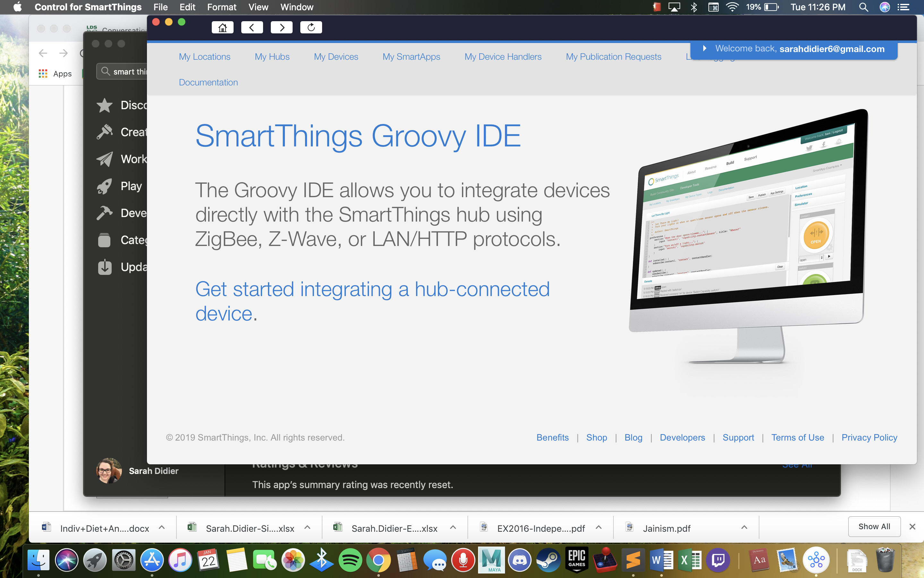Open the Jainism.pdf download

666,528
